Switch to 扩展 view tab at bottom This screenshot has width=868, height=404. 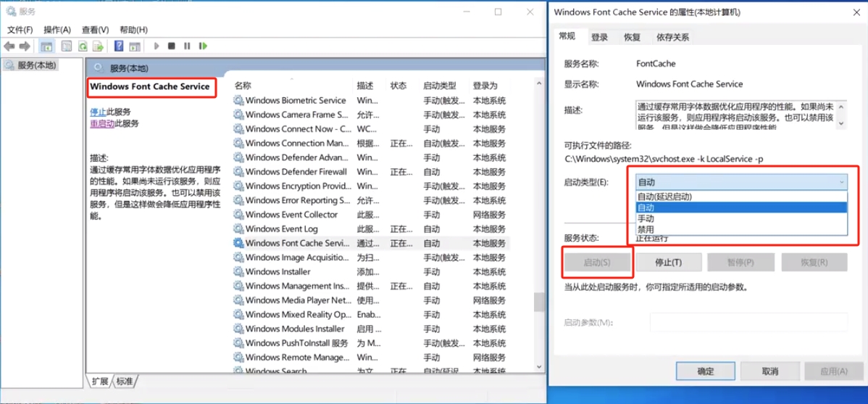pos(100,382)
